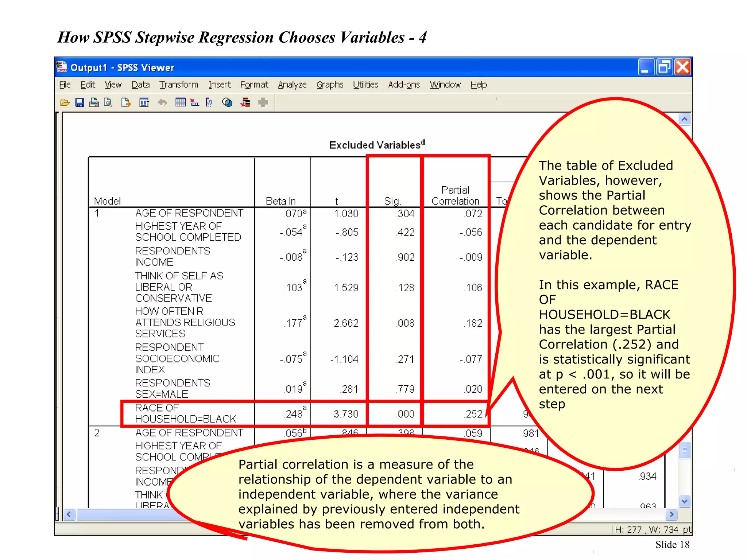747x560 pixels.
Task: Click Model 1 AGE OF RESPONDENT row label
Action: point(189,213)
